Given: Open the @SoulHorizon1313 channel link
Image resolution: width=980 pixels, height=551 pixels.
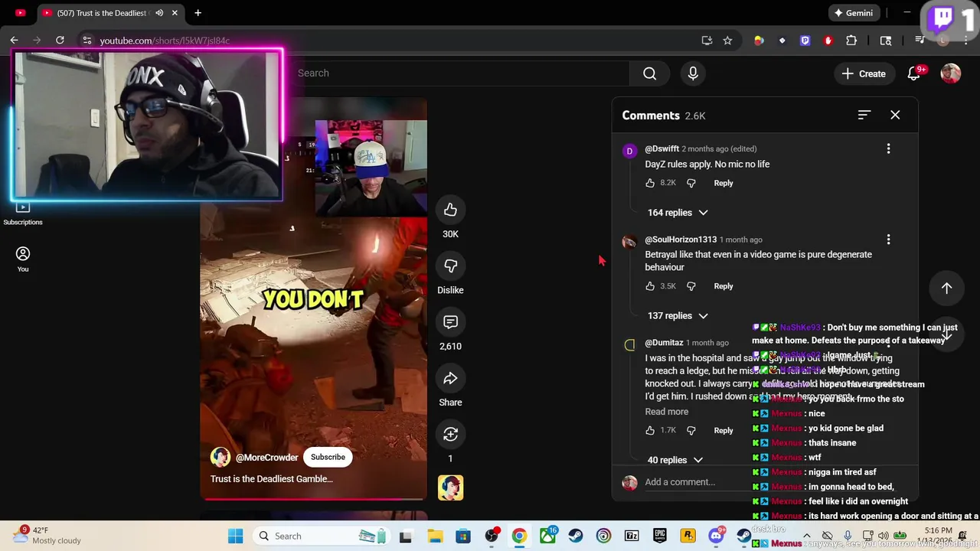Looking at the screenshot, I should coord(681,240).
